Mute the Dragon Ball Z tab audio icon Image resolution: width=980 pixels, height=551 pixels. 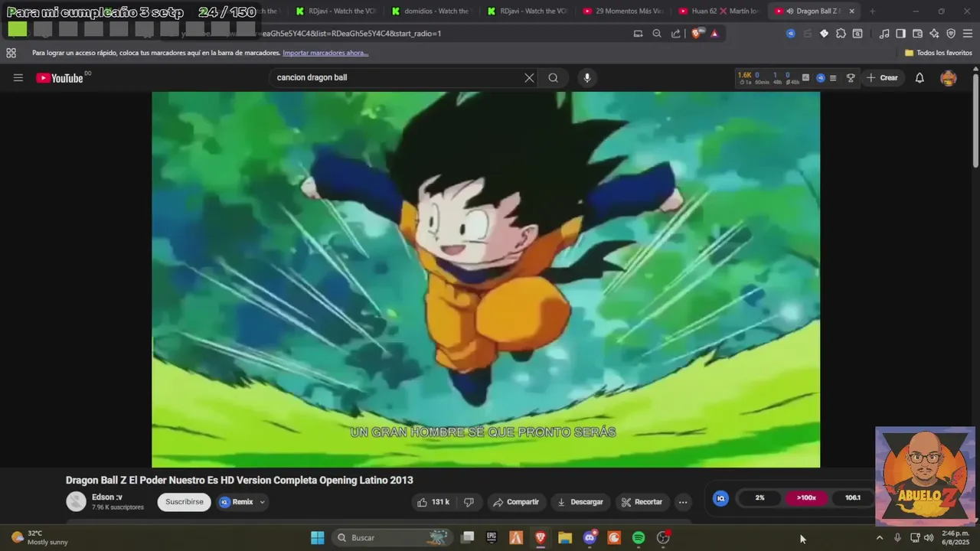point(789,11)
